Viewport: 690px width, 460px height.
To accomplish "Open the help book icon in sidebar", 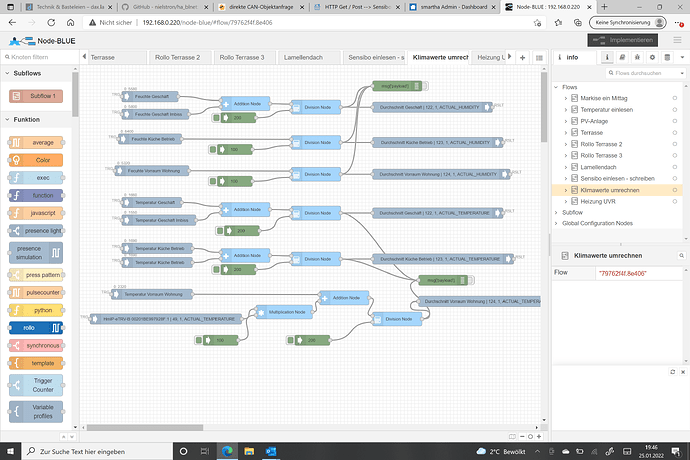I will tap(621, 58).
